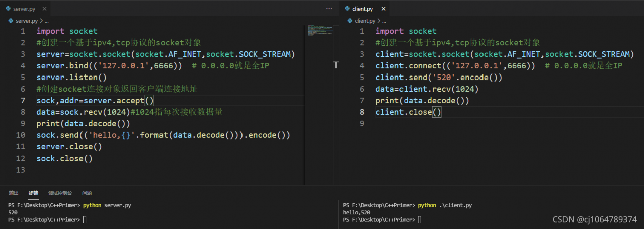Screen dimensions: 644x229
Task: Open the 输出 (Output) panel tab
Action: click(x=14, y=193)
